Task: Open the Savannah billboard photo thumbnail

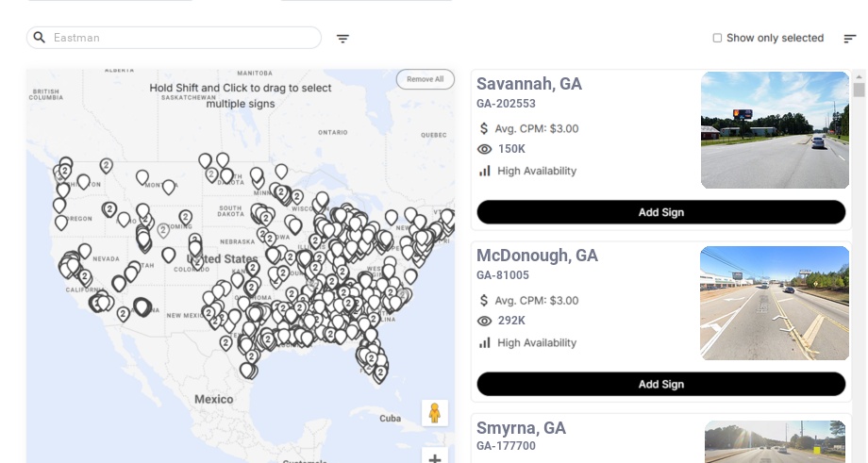Action: pos(775,130)
